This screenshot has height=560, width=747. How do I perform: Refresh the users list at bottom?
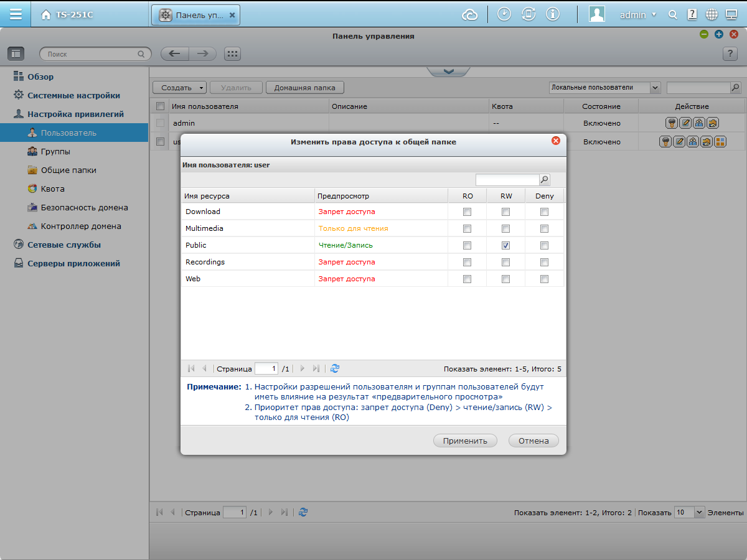[303, 512]
